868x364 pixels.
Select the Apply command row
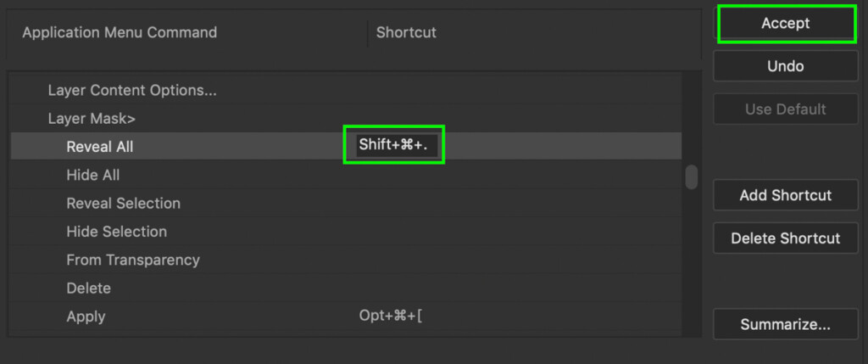pos(86,316)
